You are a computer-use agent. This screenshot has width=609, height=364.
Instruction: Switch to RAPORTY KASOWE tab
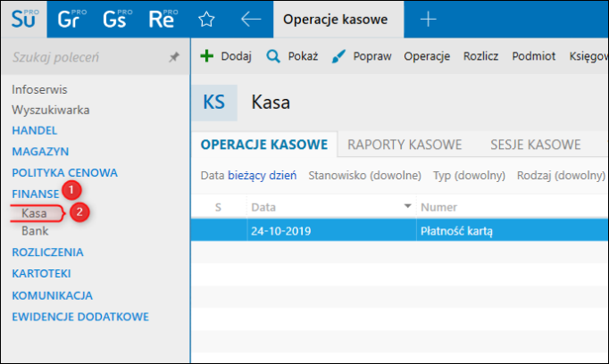(x=405, y=145)
